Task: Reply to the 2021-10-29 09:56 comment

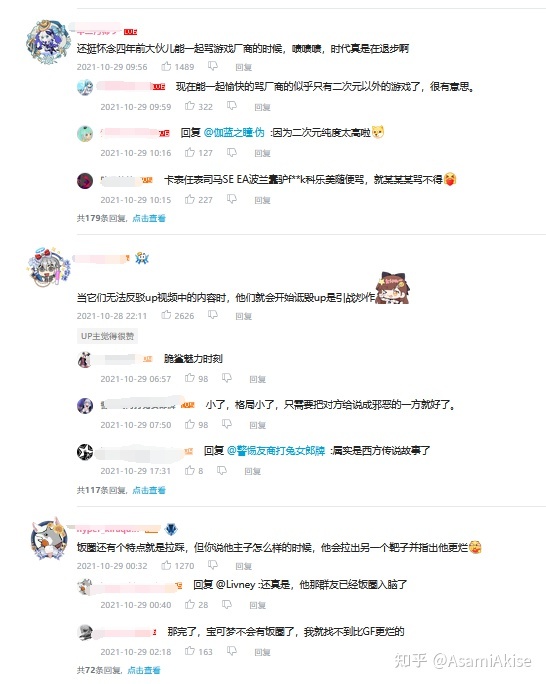Action: 243,67
